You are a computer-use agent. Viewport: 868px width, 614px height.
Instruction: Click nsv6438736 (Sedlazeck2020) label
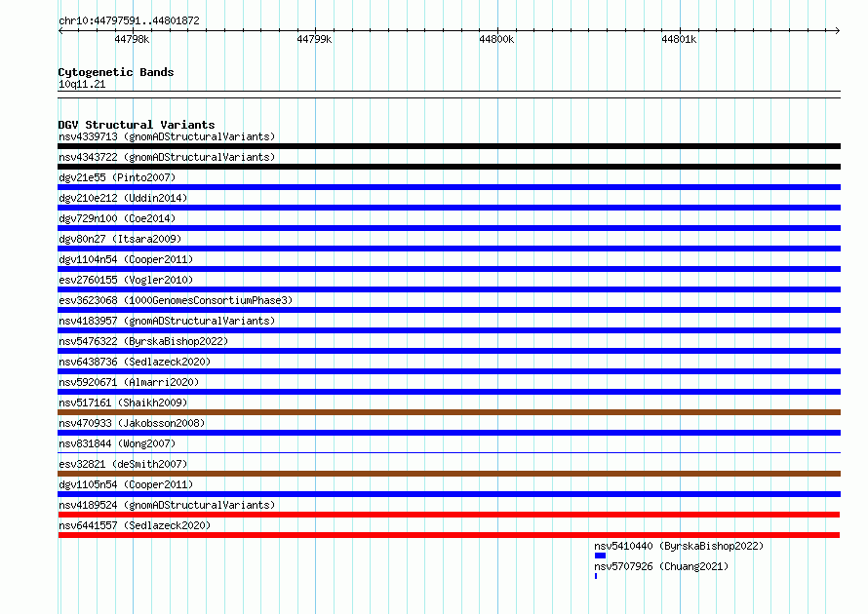(x=135, y=362)
